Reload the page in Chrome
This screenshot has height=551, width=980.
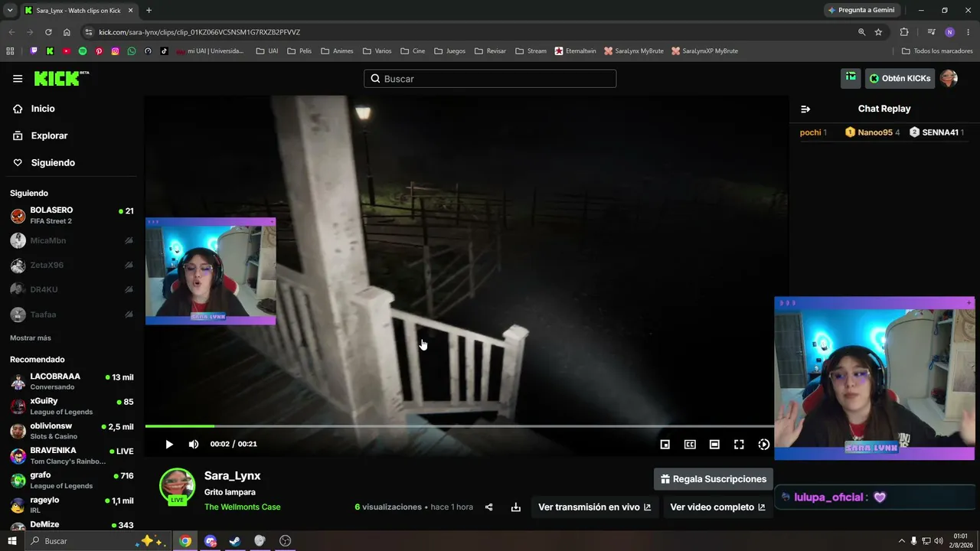point(48,32)
